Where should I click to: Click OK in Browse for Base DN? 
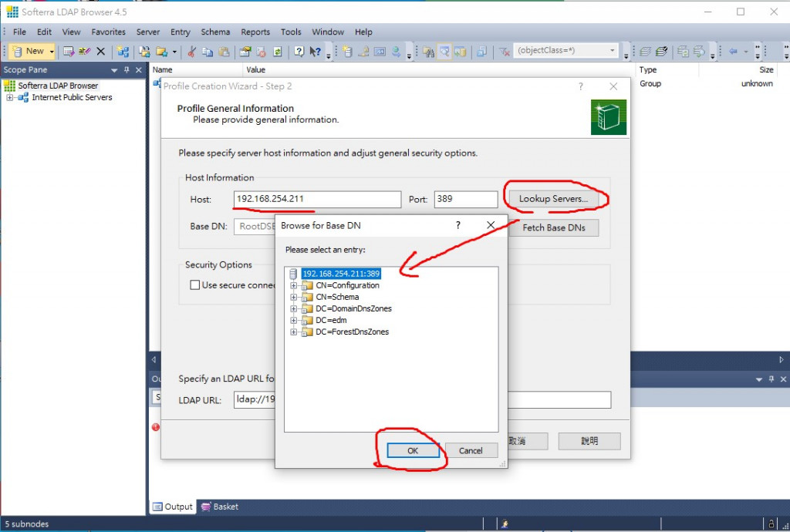(x=413, y=450)
